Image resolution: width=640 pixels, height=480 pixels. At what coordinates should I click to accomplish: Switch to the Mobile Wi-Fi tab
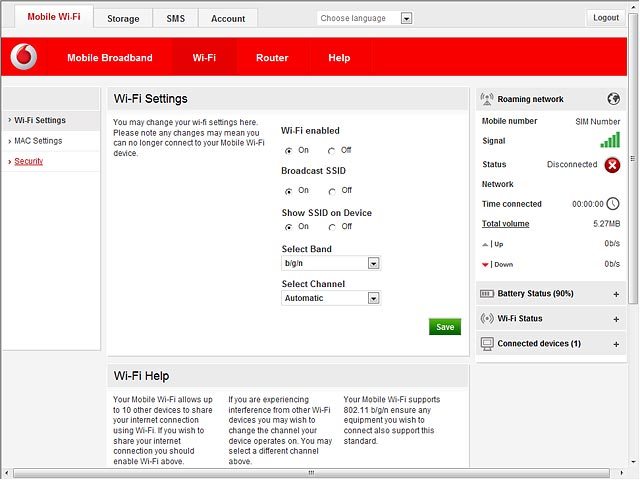click(x=54, y=17)
